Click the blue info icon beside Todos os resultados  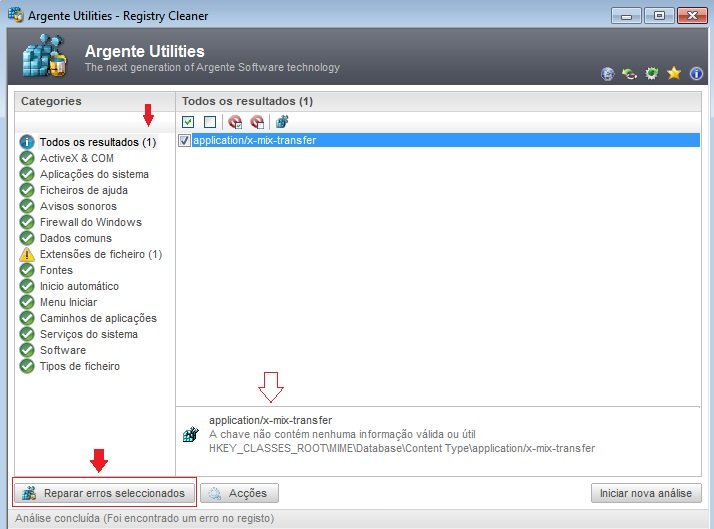point(27,142)
